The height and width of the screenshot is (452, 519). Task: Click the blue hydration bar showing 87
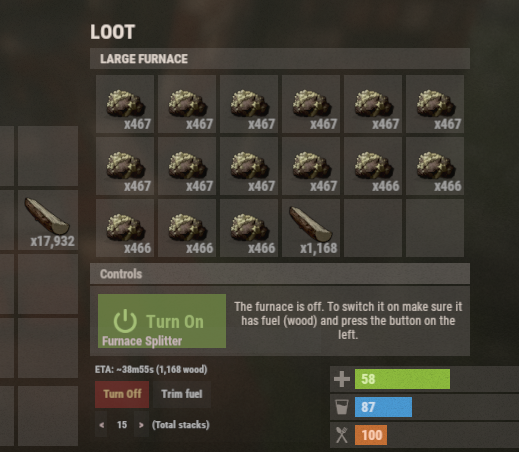click(x=383, y=407)
